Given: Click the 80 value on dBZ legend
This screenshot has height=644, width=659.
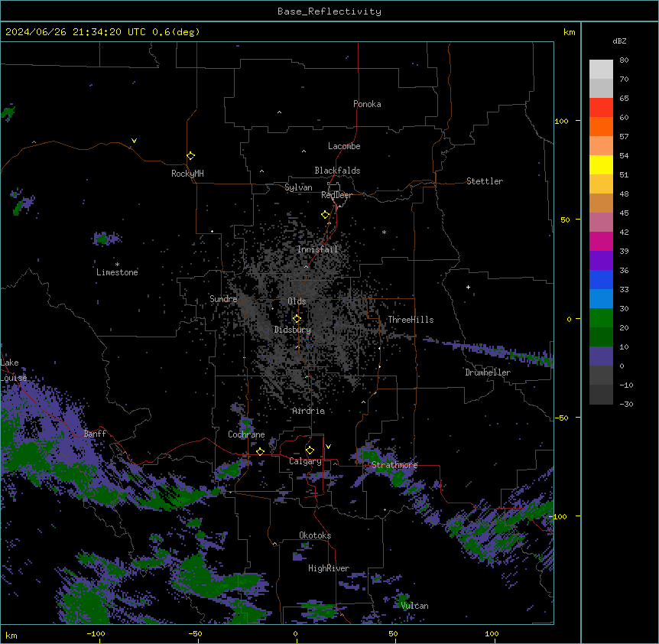Looking at the screenshot, I should [624, 60].
